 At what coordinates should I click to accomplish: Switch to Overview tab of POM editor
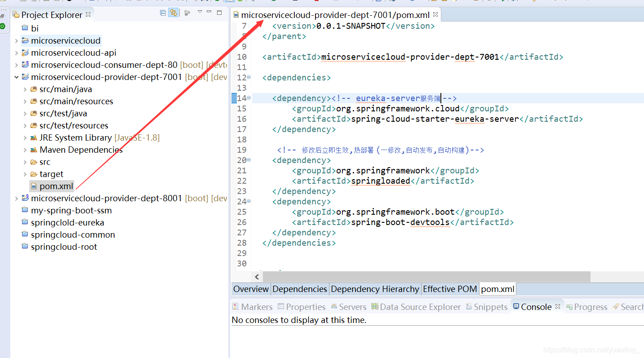tap(251, 289)
